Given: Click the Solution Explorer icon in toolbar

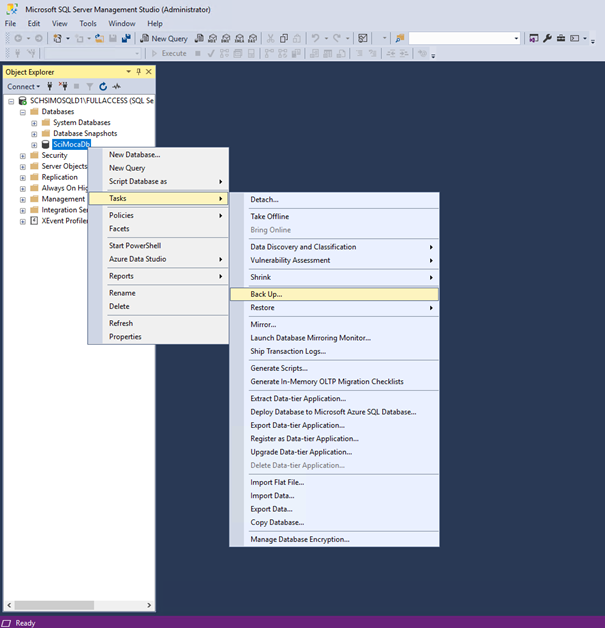Looking at the screenshot, I should [x=534, y=38].
